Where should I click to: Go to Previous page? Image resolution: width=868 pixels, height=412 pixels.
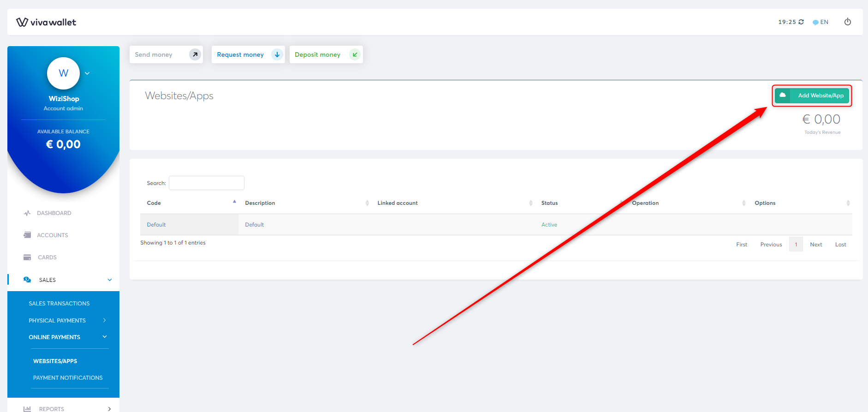(771, 245)
